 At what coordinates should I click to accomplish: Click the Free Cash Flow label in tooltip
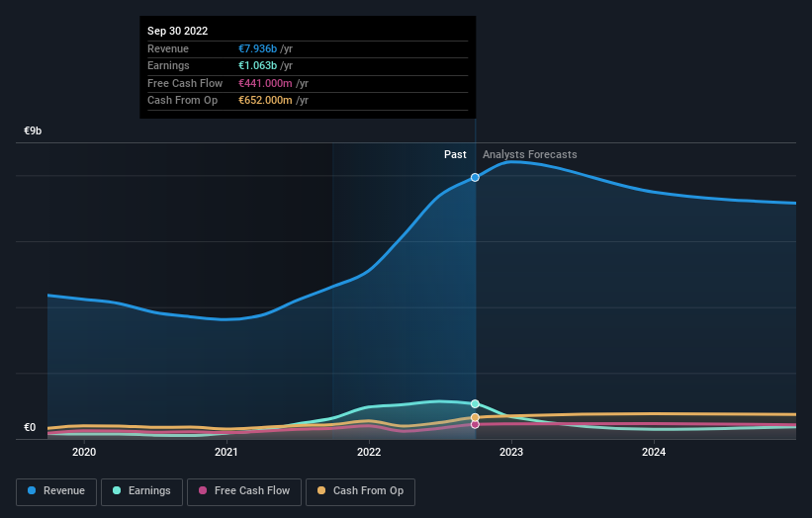point(185,83)
